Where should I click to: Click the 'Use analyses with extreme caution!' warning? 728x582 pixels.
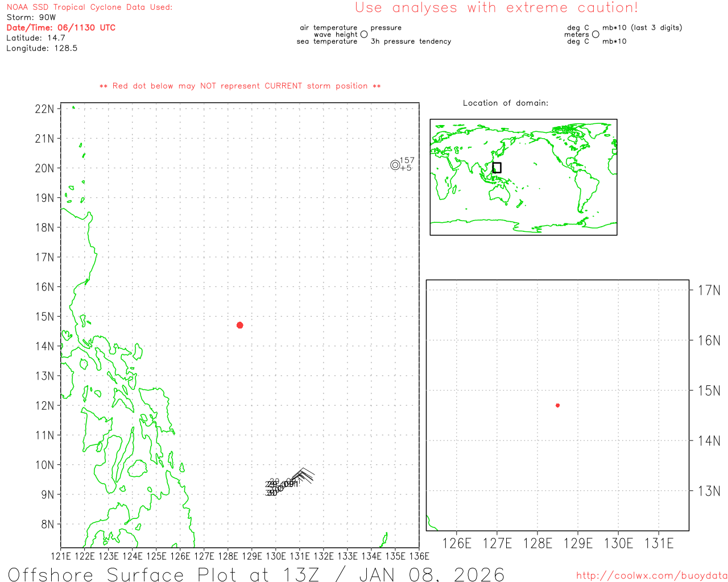tap(496, 8)
